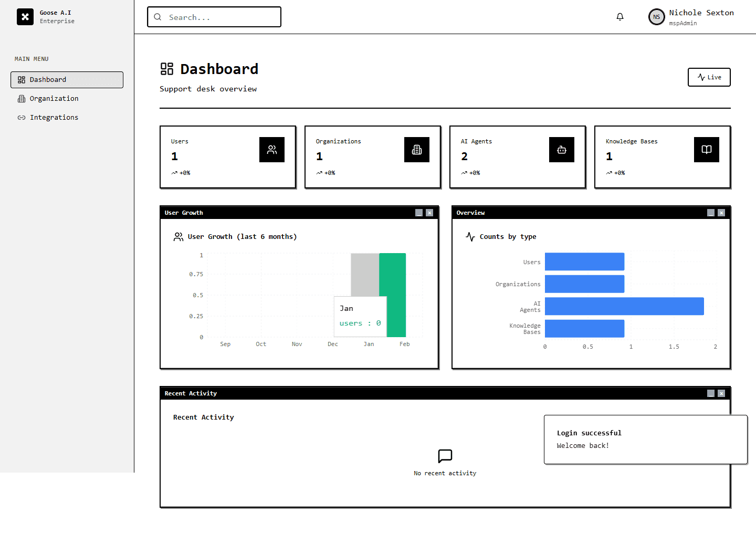Minimize the Recent Activity panel

pos(710,393)
